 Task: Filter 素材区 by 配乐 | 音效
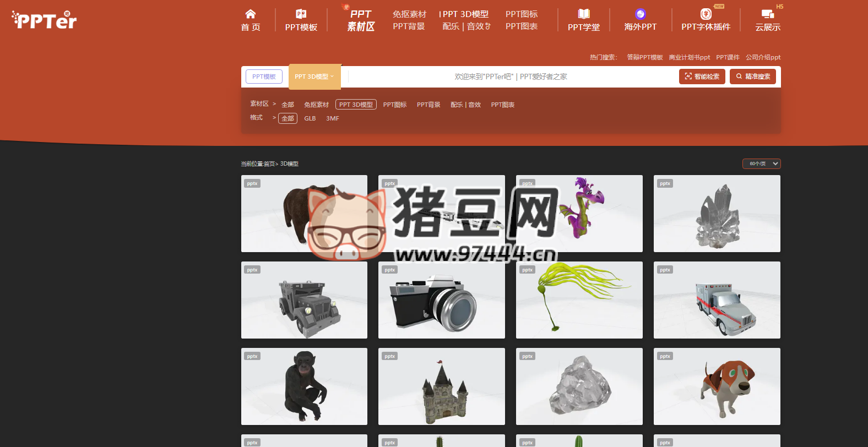pyautogui.click(x=466, y=105)
